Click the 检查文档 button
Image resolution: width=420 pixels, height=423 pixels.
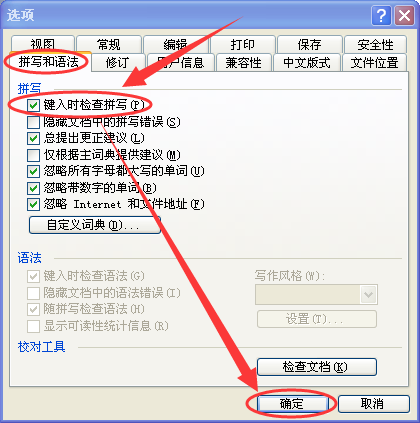tap(317, 367)
